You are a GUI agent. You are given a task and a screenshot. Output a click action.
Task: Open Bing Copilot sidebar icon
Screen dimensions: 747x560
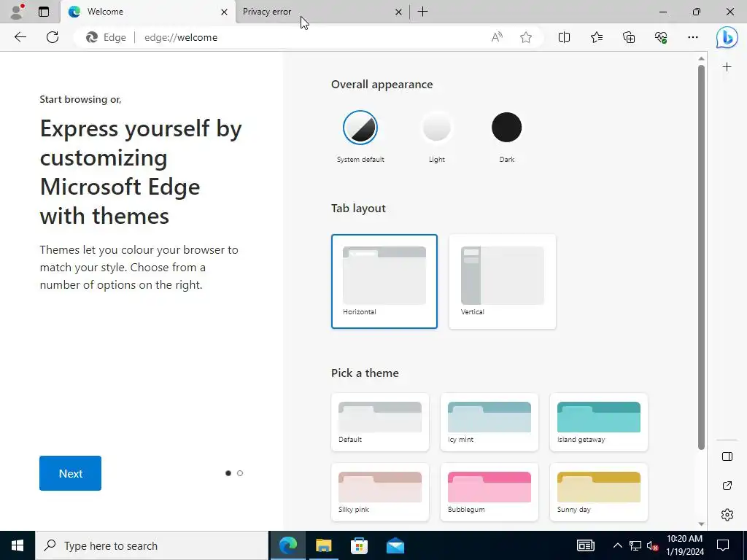[x=727, y=37]
